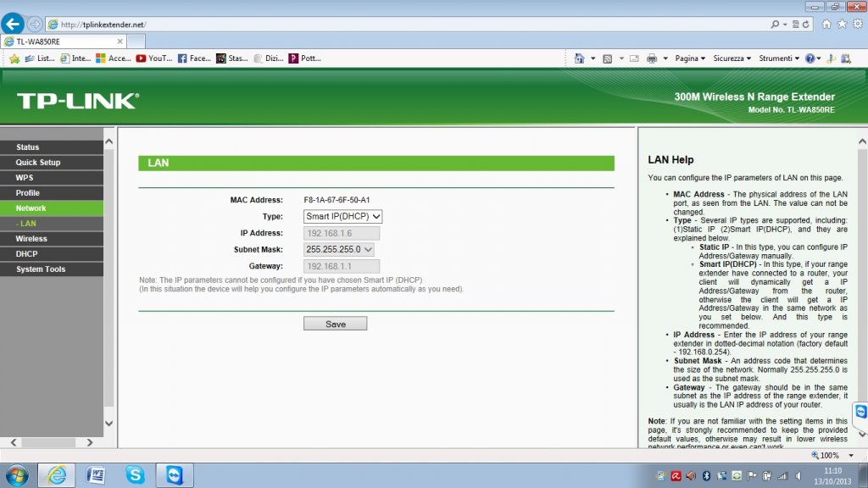Screen dimensions: 868x488
Task: Open a new blank browser tab
Action: click(136, 42)
